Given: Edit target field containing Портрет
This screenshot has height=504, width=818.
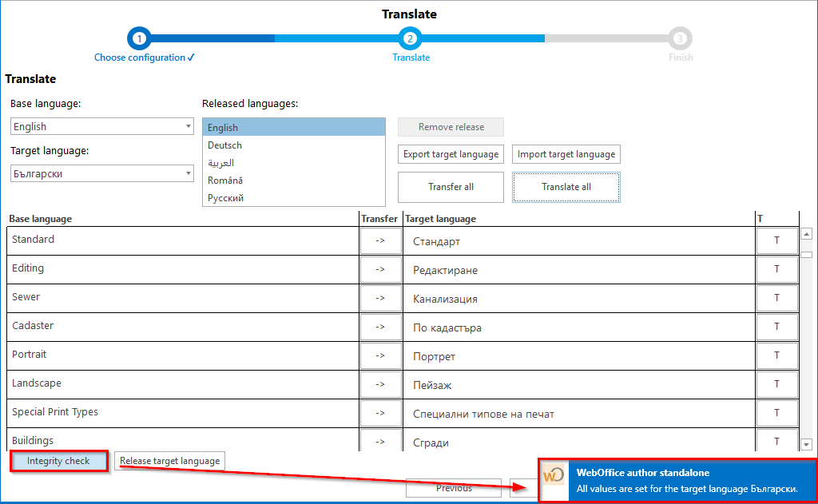Looking at the screenshot, I should coord(579,355).
